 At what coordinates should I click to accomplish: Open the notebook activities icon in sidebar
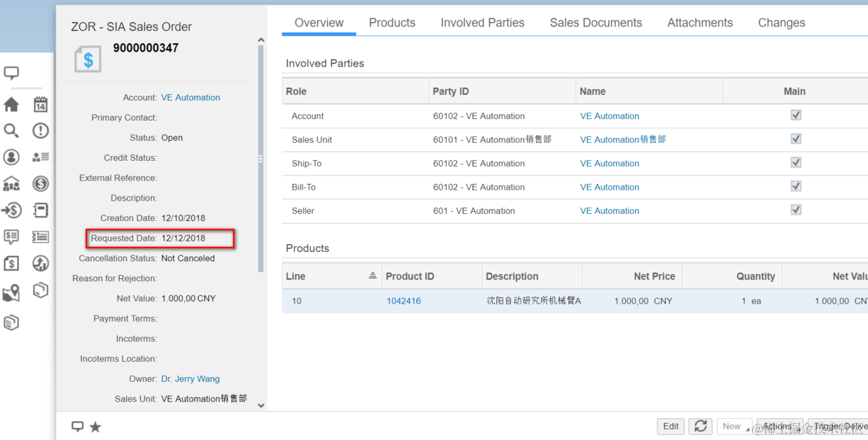click(x=41, y=211)
